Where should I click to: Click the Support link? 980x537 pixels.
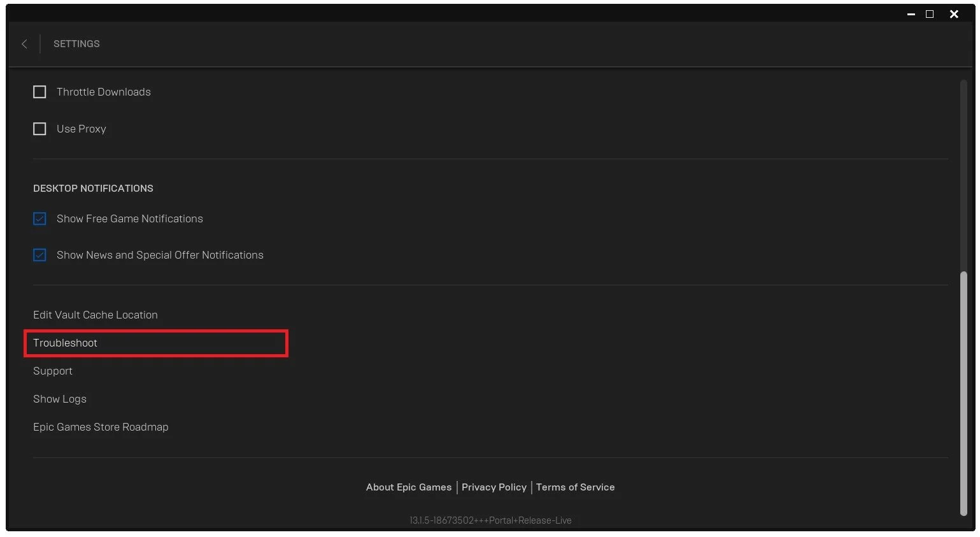(x=53, y=371)
